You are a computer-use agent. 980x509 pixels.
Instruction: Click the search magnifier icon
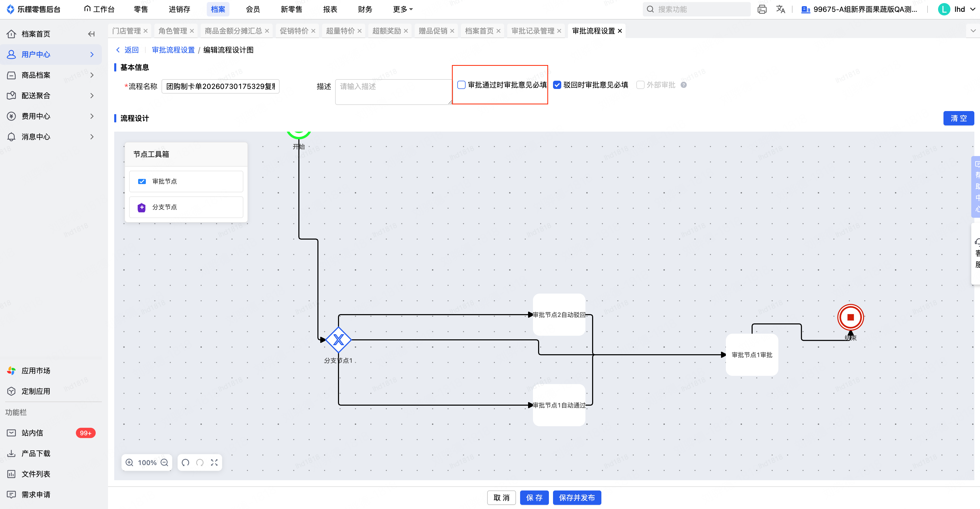650,9
